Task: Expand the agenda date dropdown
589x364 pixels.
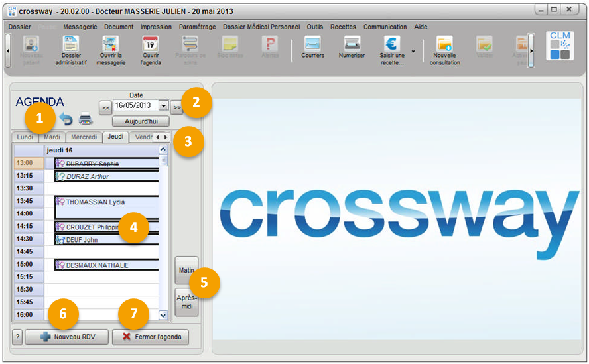Action: [163, 105]
